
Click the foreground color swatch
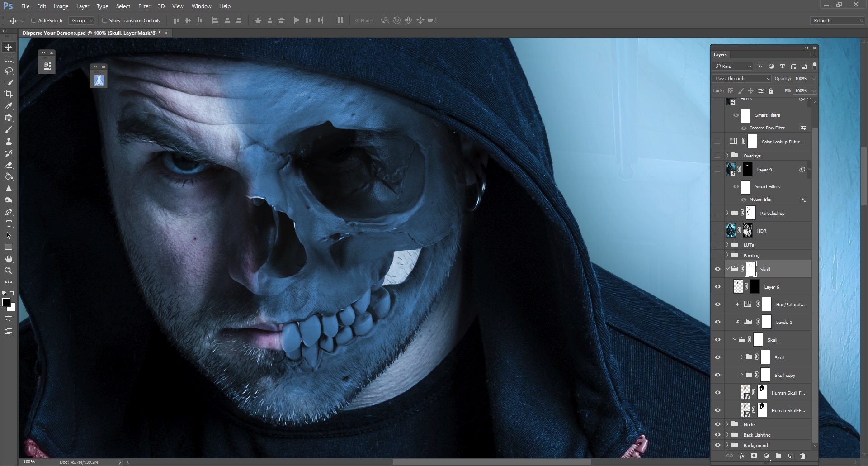6,303
